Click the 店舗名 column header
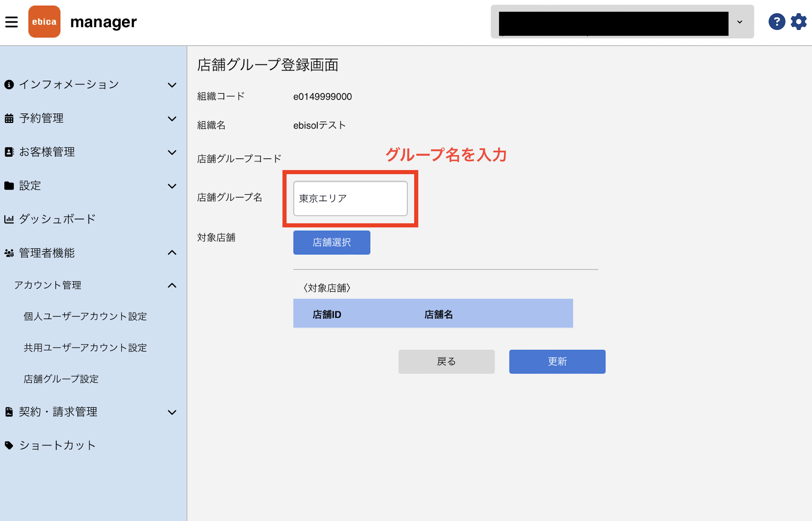The width and height of the screenshot is (812, 521). click(439, 315)
